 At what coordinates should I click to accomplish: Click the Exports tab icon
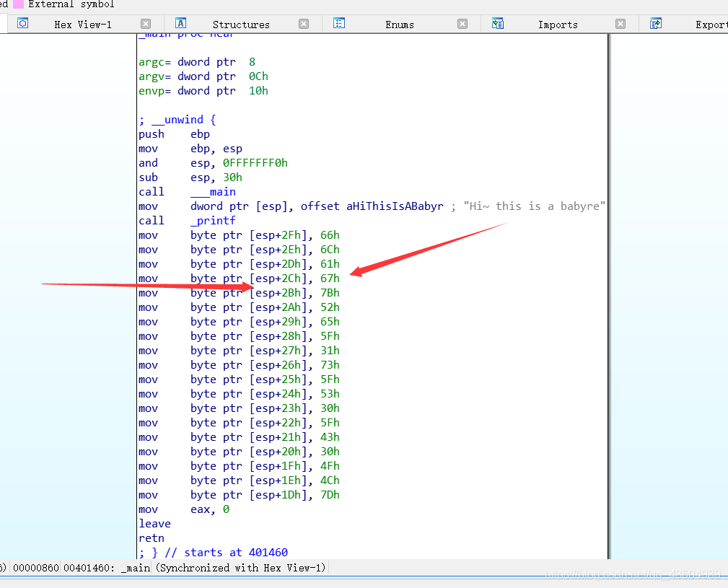(656, 23)
